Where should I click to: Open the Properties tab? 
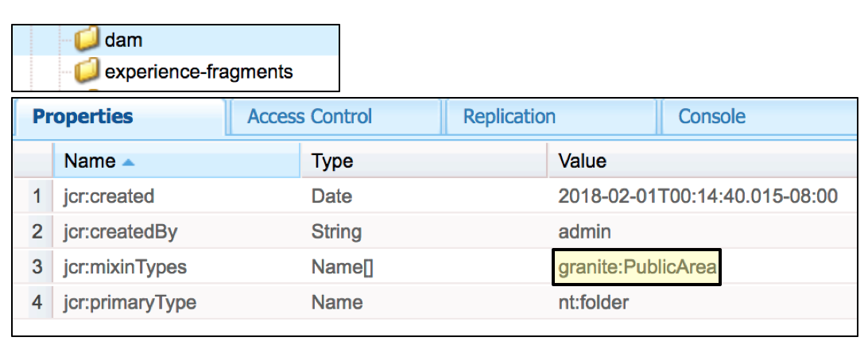click(x=83, y=117)
